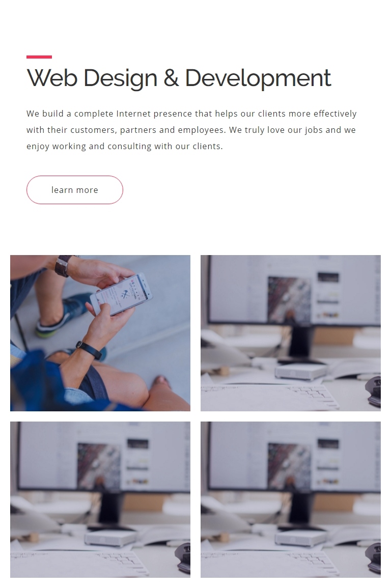Viewport: 391px width, 588px height.
Task: Click the ampersand in the heading
Action: (x=171, y=78)
